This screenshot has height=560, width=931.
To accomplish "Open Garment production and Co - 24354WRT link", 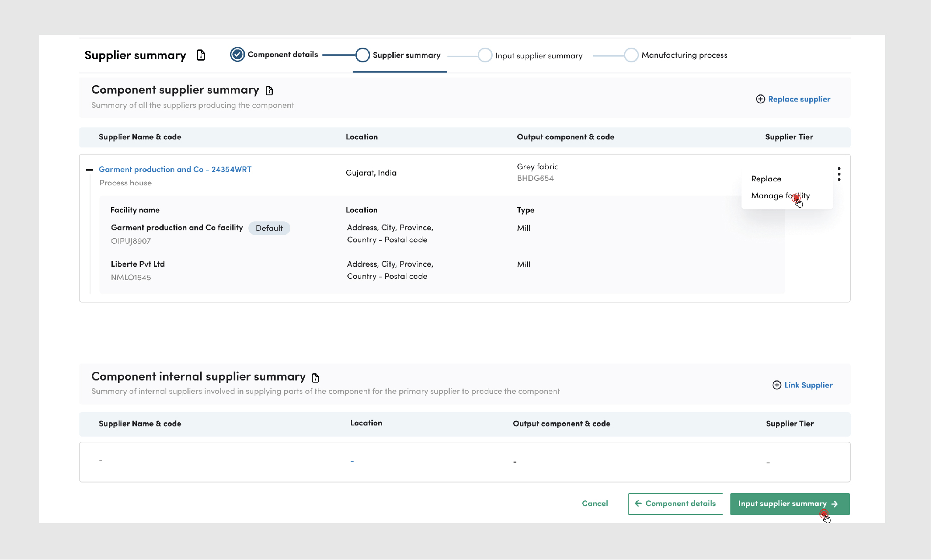I will point(175,170).
